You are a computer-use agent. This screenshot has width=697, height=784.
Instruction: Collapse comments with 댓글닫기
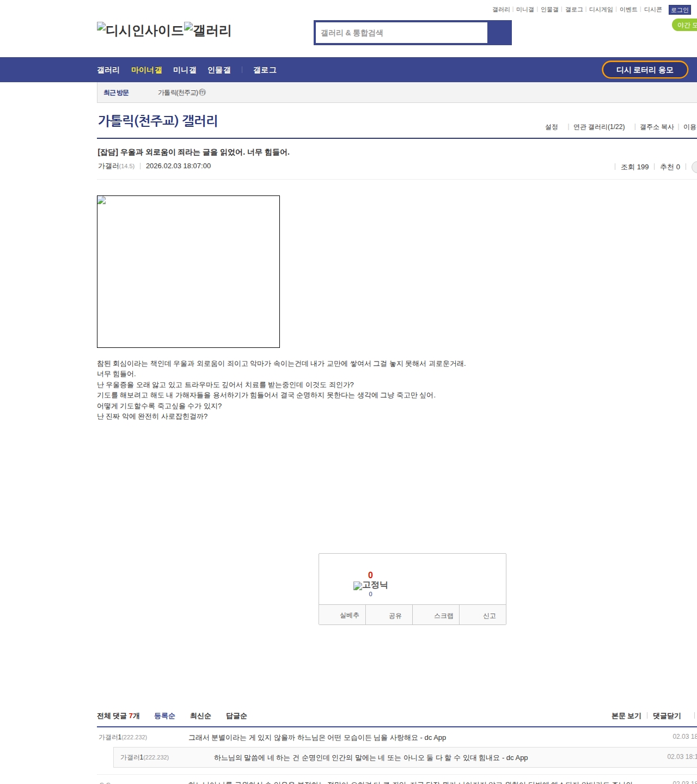pyautogui.click(x=667, y=716)
